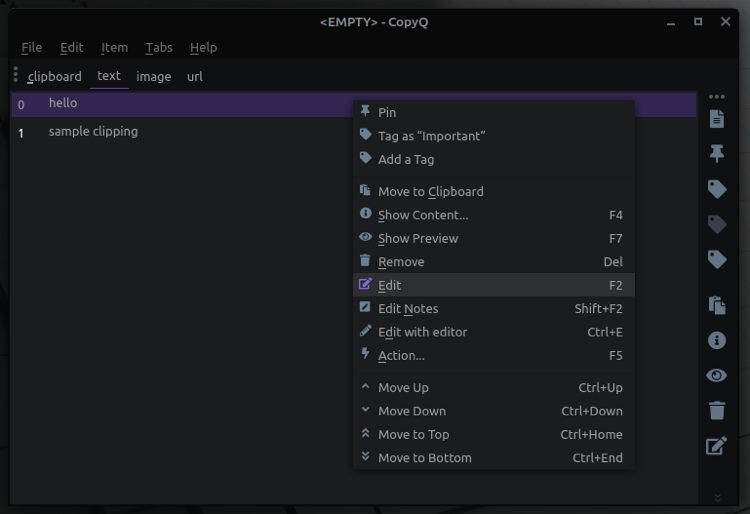Click the dimmed tag icon in side toolbar

(x=717, y=224)
